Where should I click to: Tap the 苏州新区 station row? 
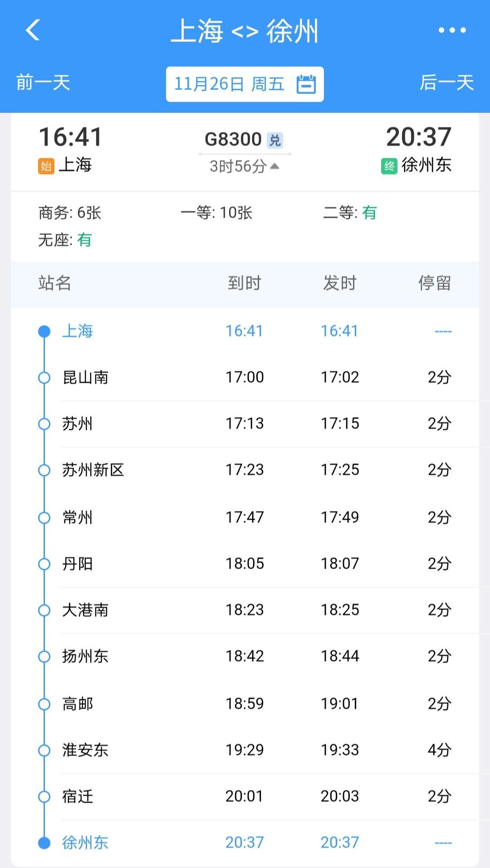tap(245, 470)
